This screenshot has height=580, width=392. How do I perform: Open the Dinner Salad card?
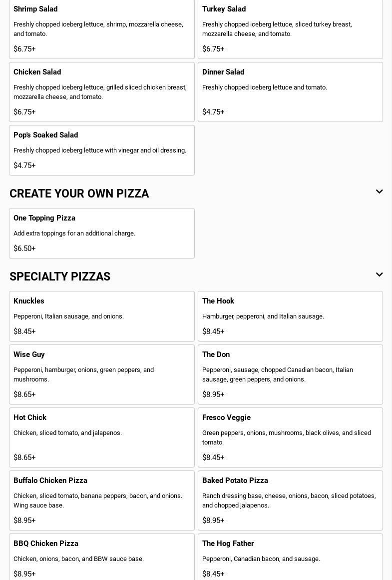tap(290, 92)
